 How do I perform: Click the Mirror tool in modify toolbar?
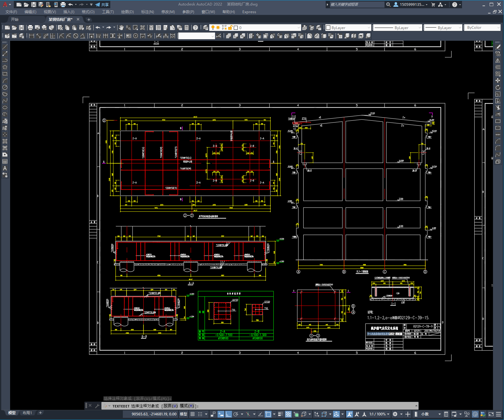point(498,60)
